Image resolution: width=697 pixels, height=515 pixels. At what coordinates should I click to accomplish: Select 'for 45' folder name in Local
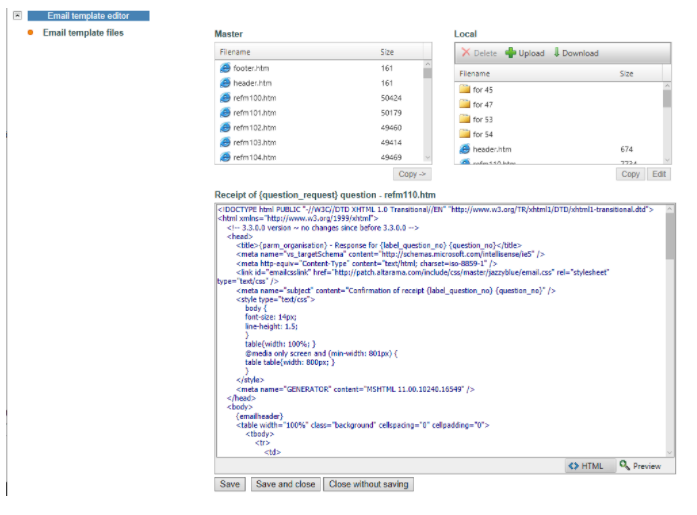[483, 90]
